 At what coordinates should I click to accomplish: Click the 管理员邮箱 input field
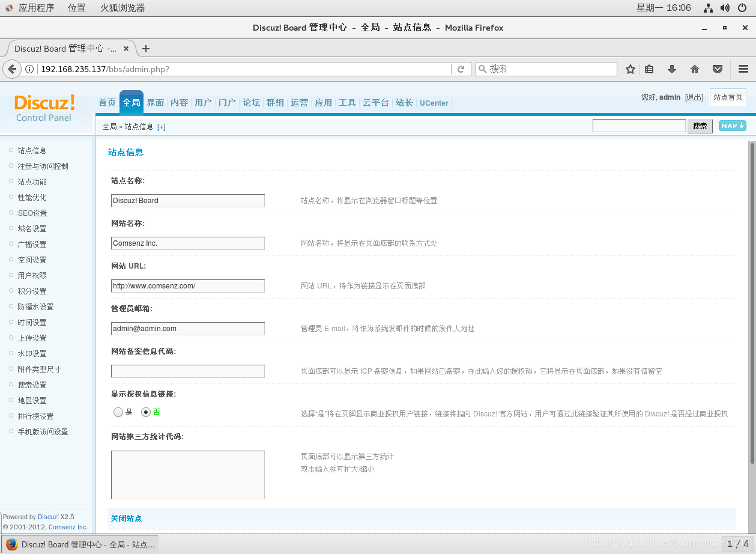click(188, 329)
